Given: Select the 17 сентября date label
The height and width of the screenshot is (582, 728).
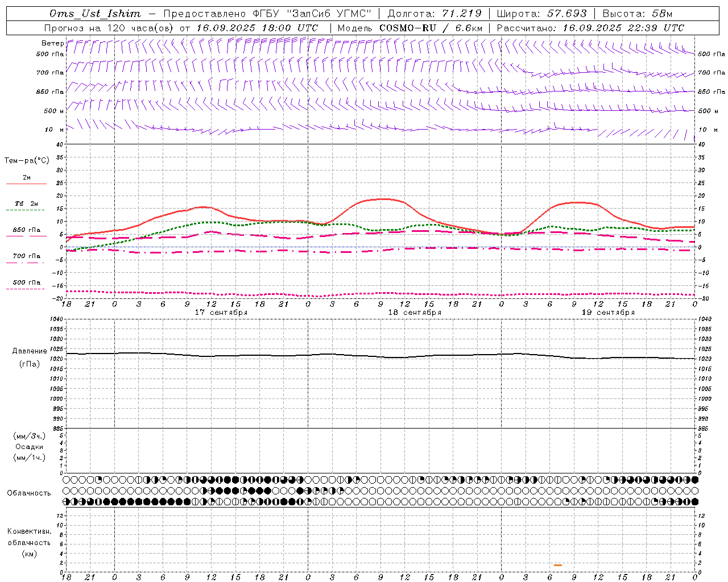Looking at the screenshot, I should (221, 313).
